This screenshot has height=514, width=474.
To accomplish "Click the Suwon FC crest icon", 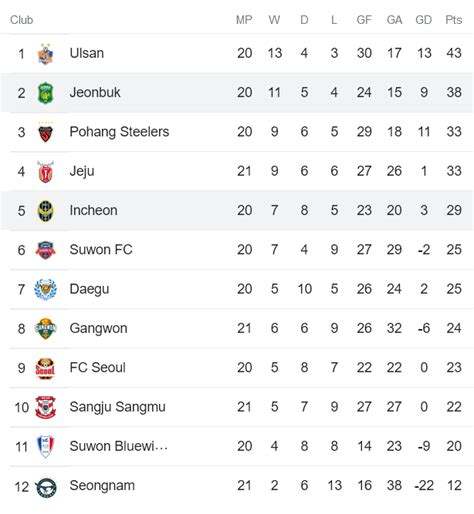I will [45, 250].
